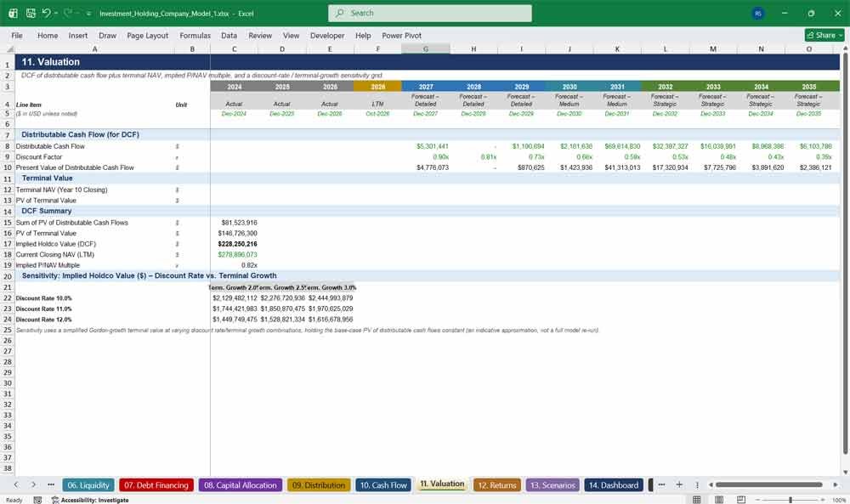
Task: Select the Implied Holdco Value cell $228,250,216
Action: 235,244
